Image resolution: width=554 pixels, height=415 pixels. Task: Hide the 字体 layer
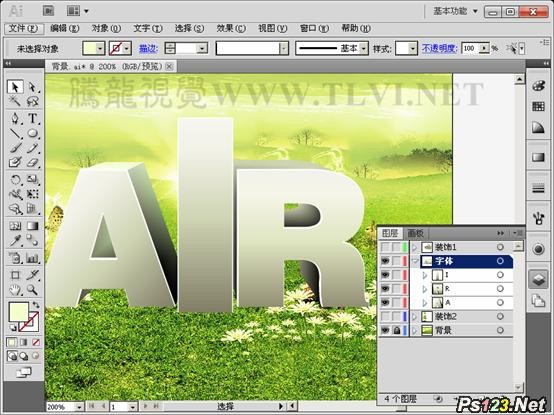click(385, 261)
